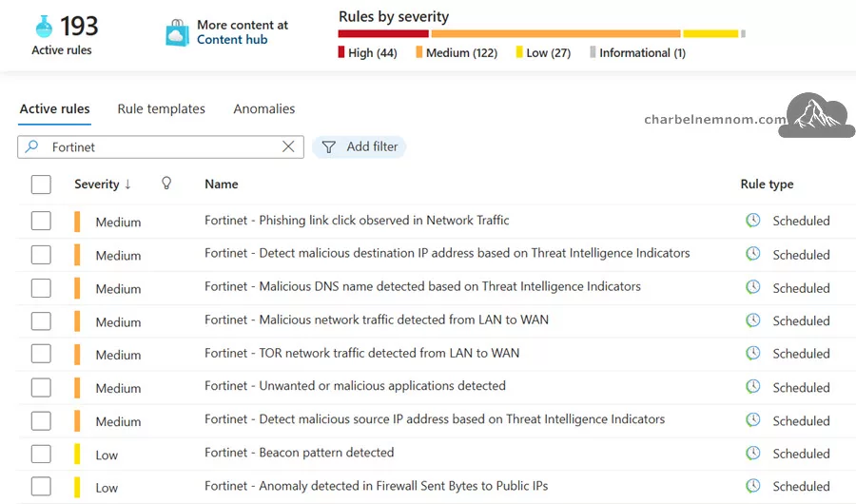Check the malicious source IP rule checkbox
The width and height of the screenshot is (856, 504).
tap(41, 420)
